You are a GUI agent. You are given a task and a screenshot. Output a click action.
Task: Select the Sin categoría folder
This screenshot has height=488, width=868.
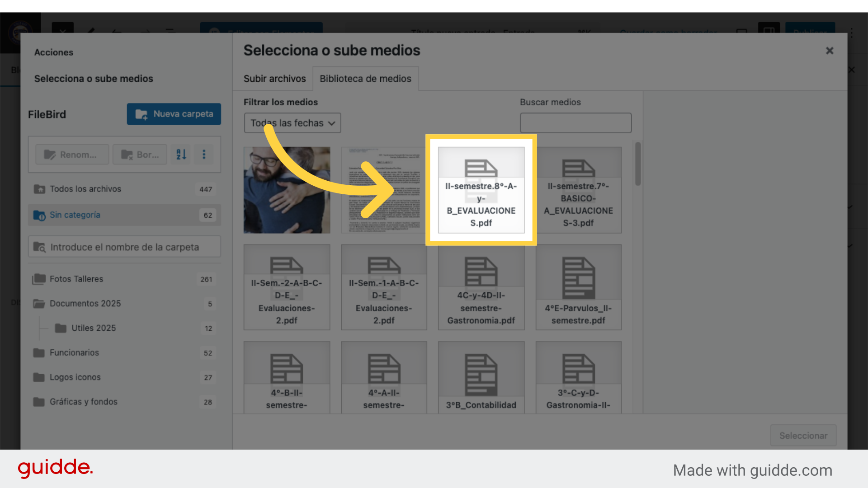tap(75, 215)
